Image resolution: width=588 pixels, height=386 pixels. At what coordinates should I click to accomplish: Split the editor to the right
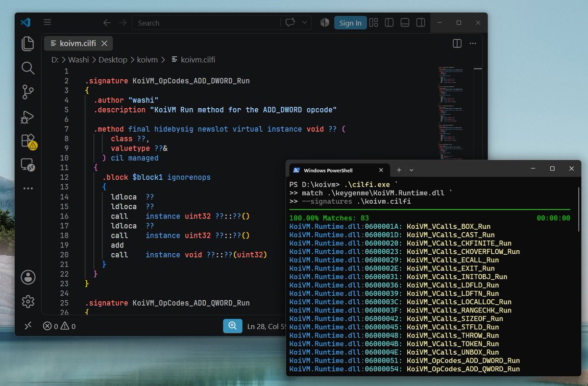coord(457,44)
